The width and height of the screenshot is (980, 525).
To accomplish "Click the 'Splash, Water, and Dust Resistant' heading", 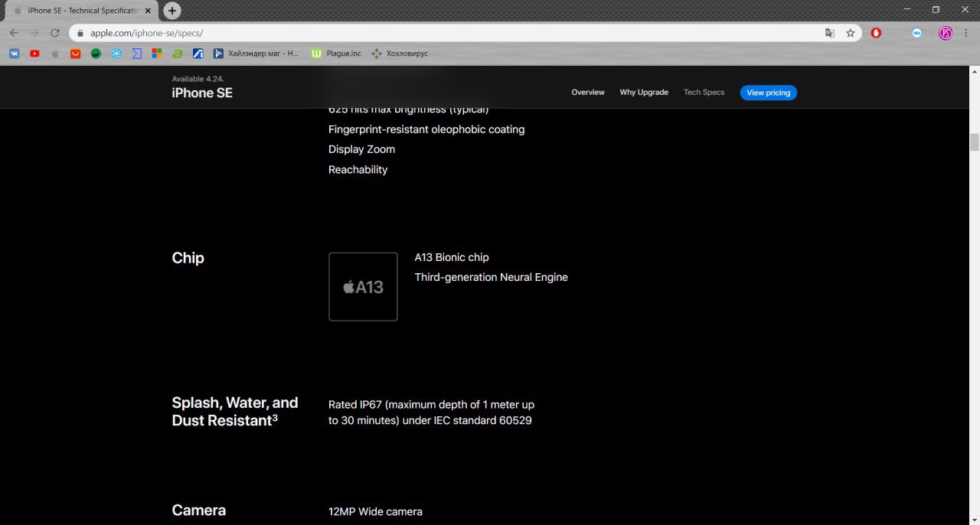I will point(235,412).
